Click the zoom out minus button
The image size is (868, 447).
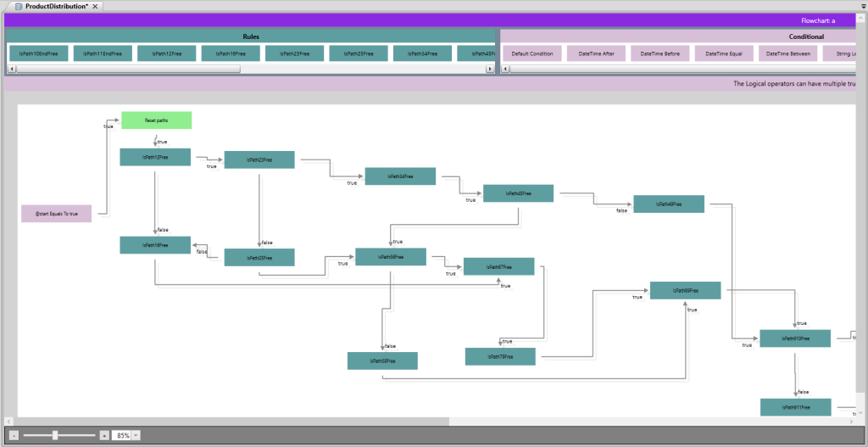[x=14, y=435]
